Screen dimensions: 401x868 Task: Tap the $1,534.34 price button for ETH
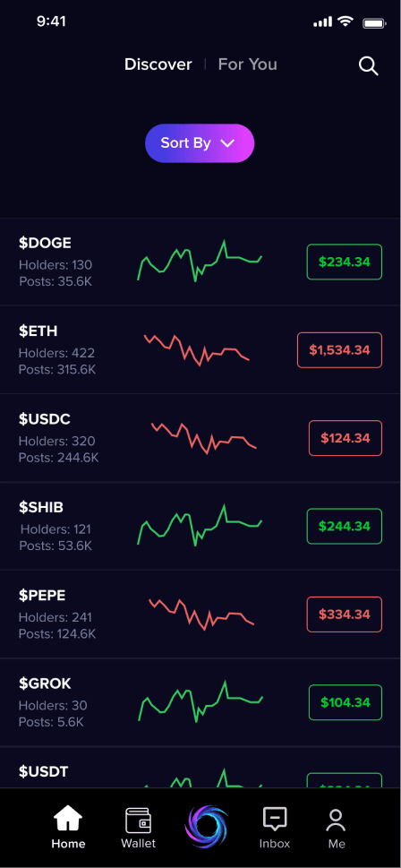(339, 350)
